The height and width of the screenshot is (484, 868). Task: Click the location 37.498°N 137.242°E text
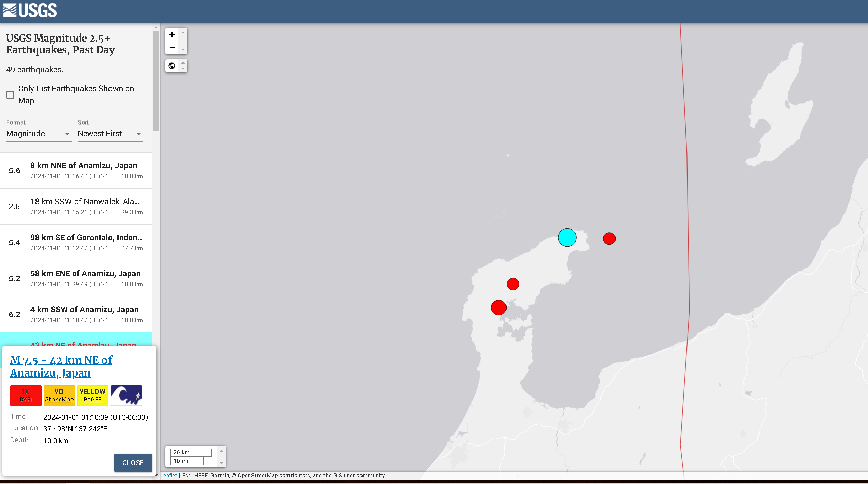point(75,429)
